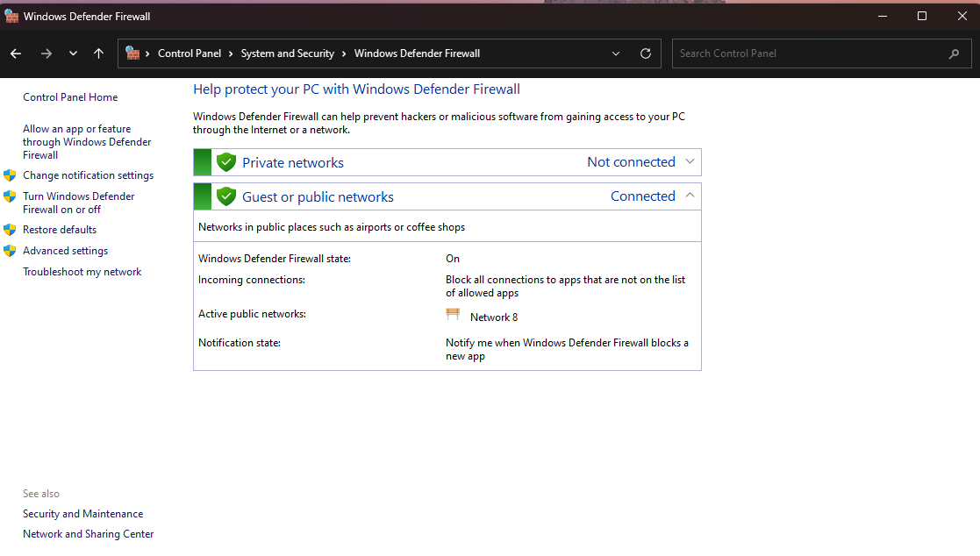Open the address bar history dropdown
The width and height of the screenshot is (980, 556).
point(617,53)
